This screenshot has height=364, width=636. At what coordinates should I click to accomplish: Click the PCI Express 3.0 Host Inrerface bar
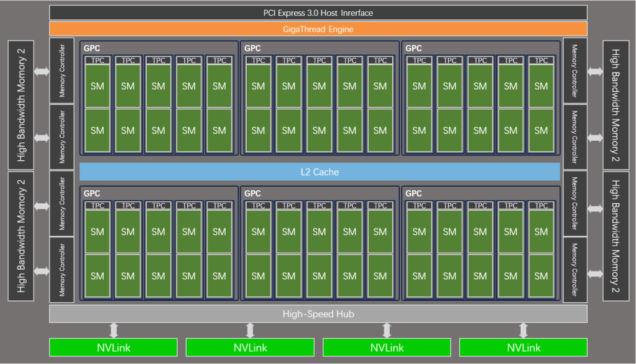318,12
